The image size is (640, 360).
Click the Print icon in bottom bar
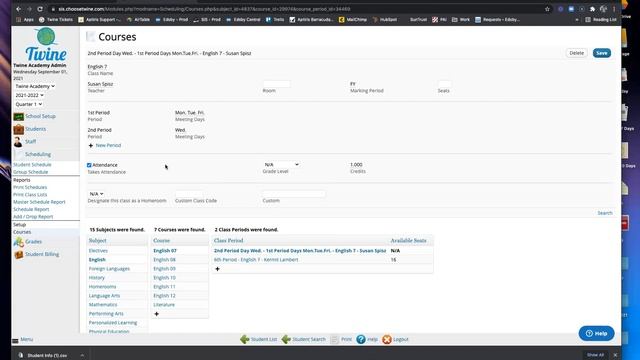click(x=335, y=339)
